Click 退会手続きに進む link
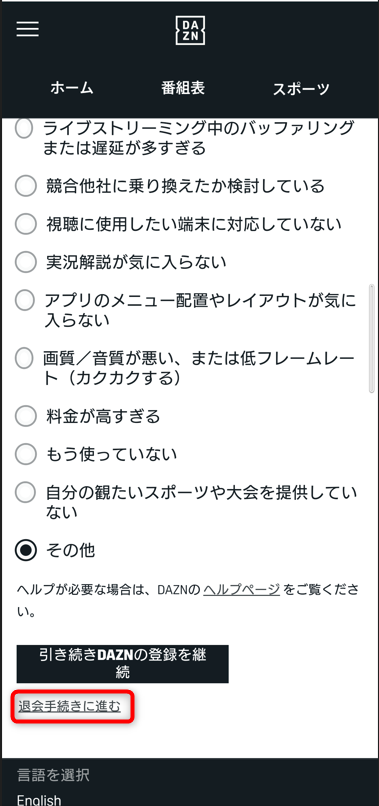This screenshot has width=379, height=806. coord(69,706)
